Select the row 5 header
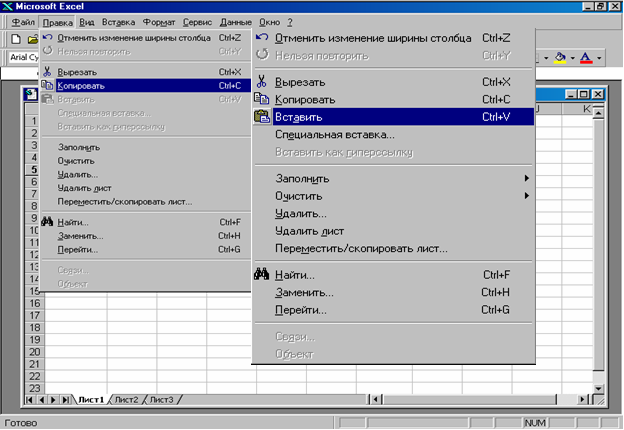This screenshot has height=430, width=624. [34, 169]
